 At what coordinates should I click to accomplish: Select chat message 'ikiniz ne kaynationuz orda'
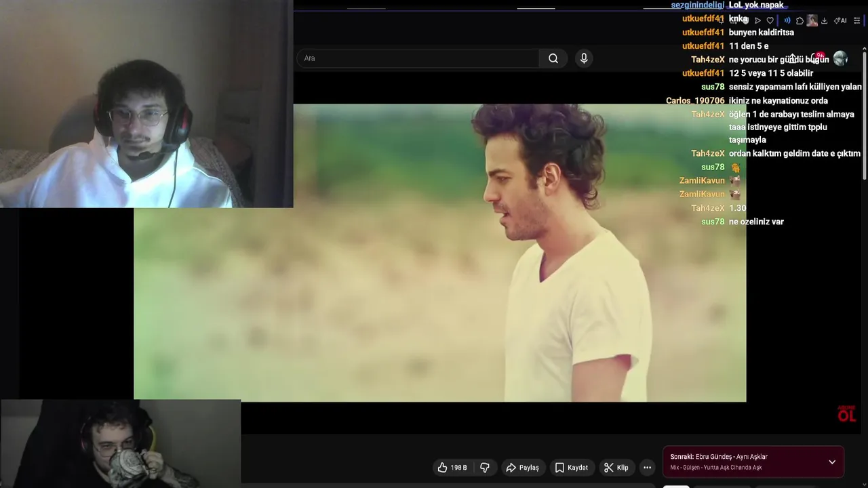[778, 100]
